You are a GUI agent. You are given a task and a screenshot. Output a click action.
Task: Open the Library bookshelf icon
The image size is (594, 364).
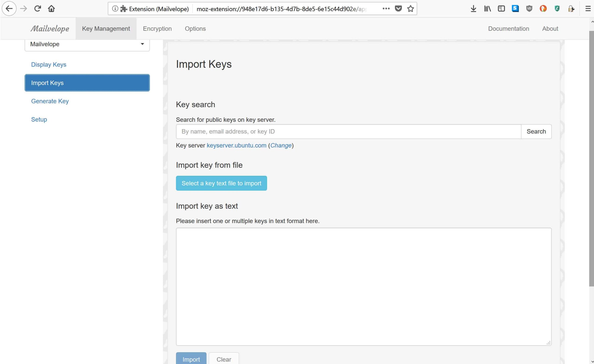(x=487, y=9)
